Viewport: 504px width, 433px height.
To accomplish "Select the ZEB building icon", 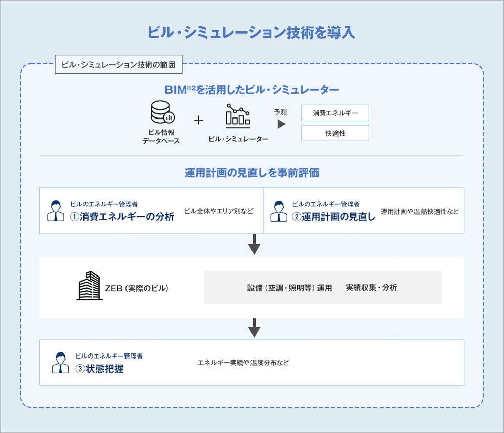I will 91,285.
